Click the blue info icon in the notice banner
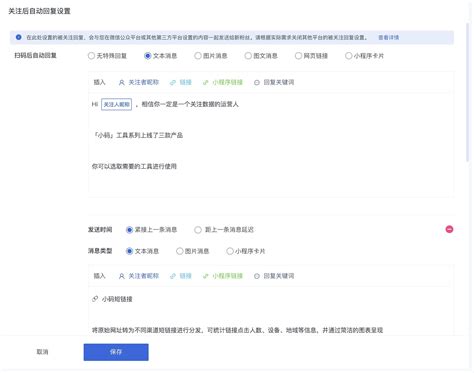The image size is (474, 373). [x=19, y=37]
